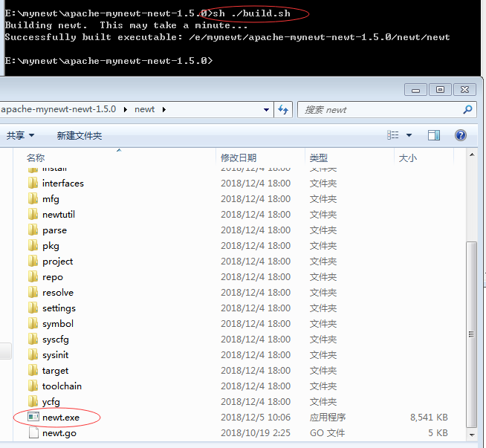486x448 pixels.
Task: Sort by 名称 column header
Action: pos(36,158)
